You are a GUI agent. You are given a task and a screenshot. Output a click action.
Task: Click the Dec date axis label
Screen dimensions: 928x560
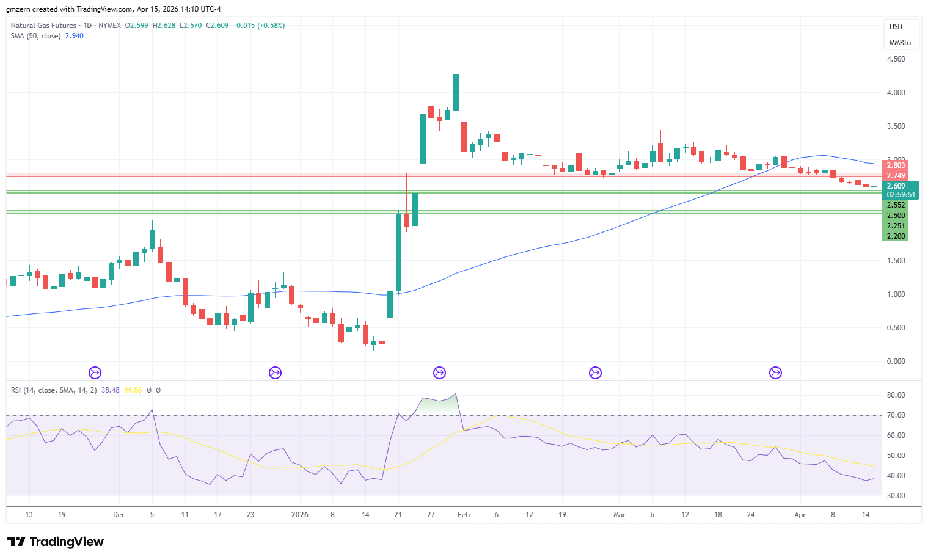coord(119,515)
